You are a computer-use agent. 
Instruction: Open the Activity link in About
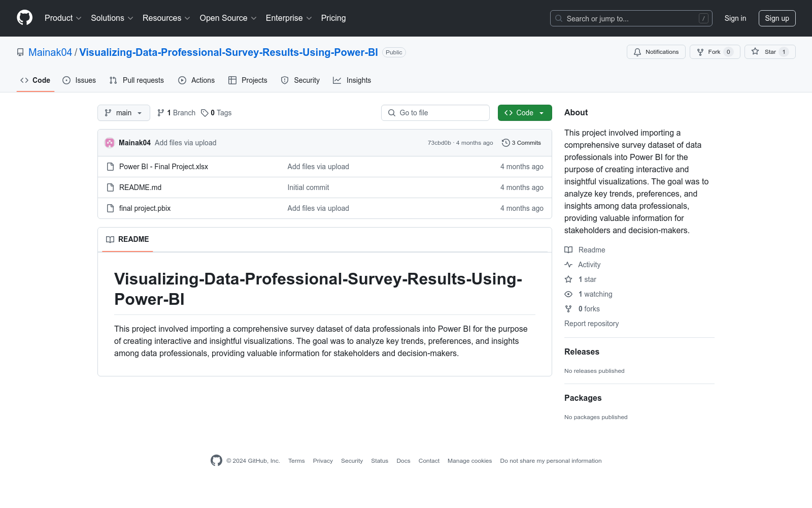click(583, 265)
